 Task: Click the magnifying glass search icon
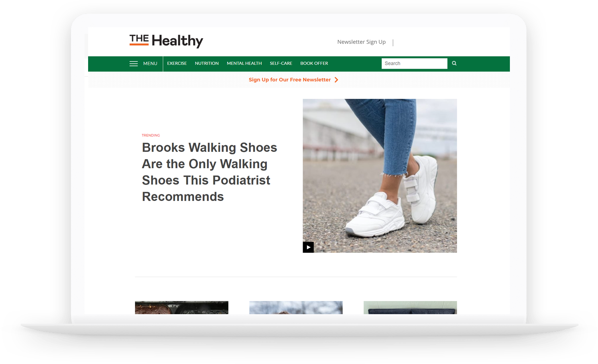[x=454, y=63]
